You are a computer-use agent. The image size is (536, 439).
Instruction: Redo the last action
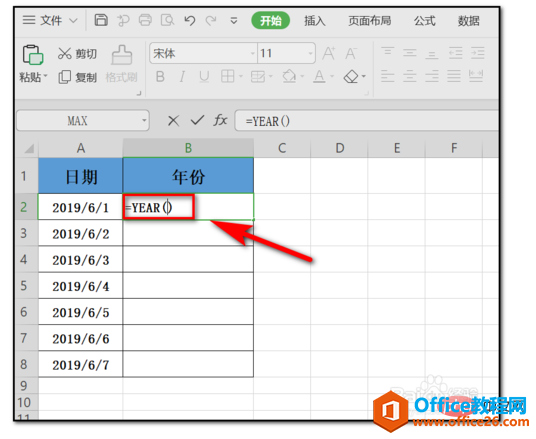point(211,21)
